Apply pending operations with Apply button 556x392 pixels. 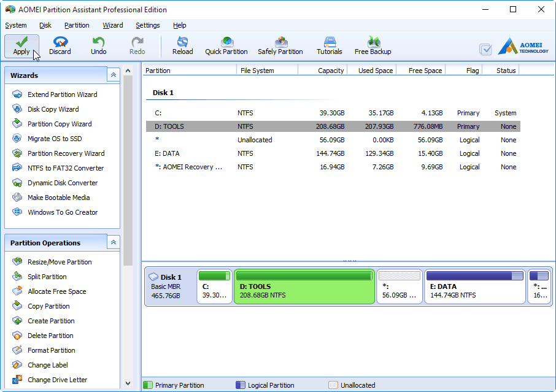(x=21, y=46)
